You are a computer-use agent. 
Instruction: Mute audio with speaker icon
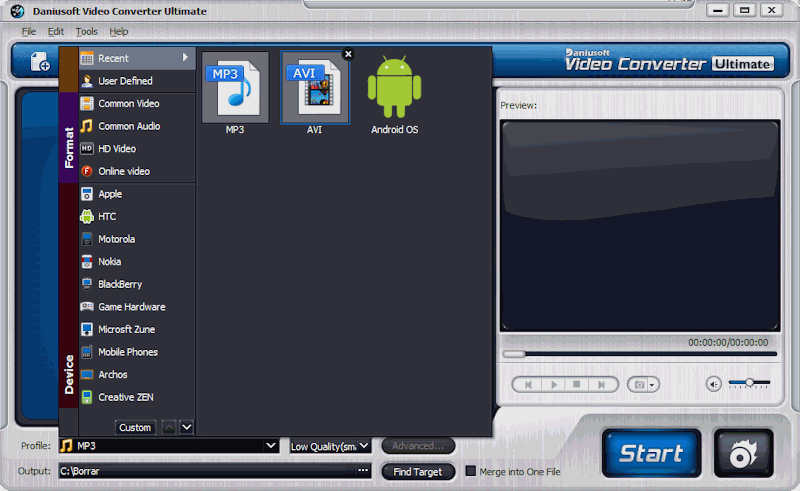713,384
